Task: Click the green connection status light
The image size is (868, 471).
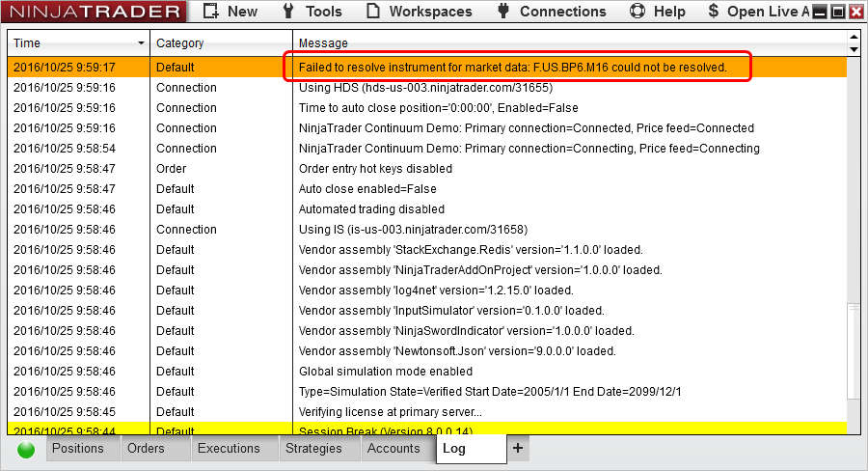Action: (26, 450)
